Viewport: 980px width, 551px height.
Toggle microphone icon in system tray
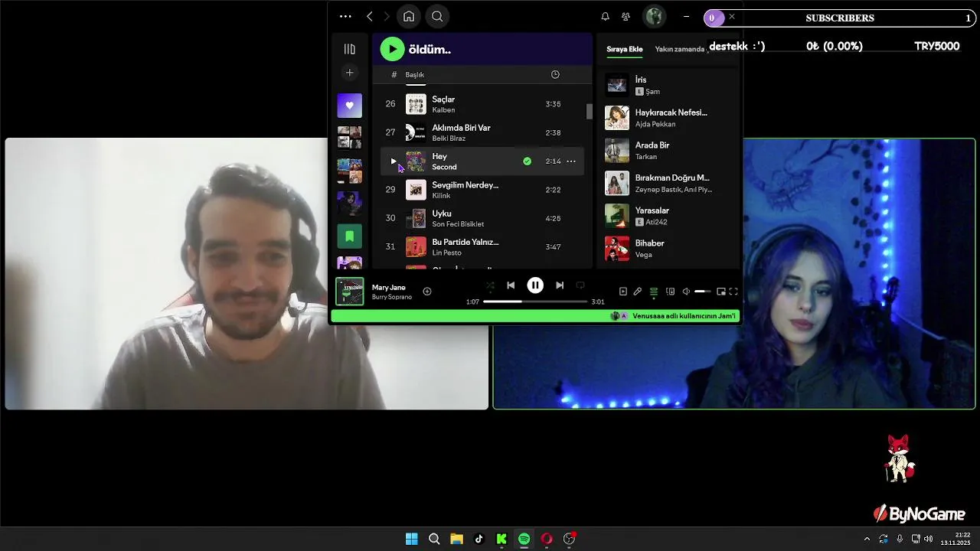(900, 539)
